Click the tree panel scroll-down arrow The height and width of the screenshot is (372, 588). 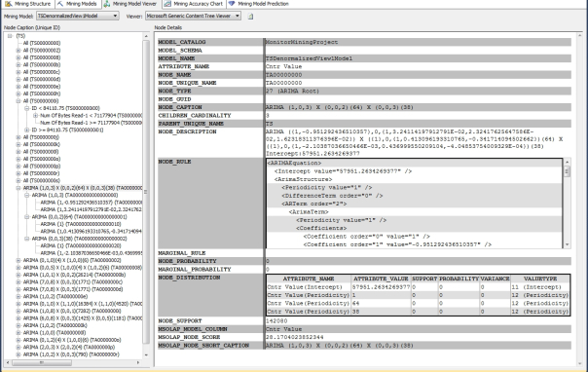coord(146,355)
